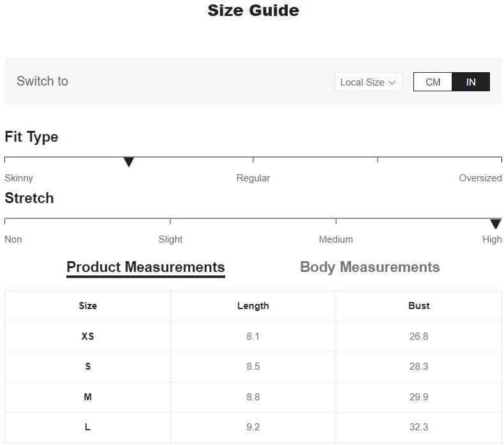
Task: Switch to Body Measurements tab
Action: [369, 267]
